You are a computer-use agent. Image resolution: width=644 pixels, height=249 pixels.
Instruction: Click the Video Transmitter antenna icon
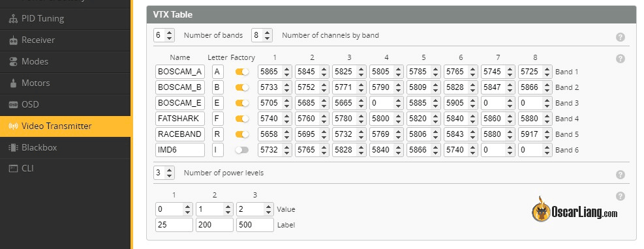coord(13,126)
